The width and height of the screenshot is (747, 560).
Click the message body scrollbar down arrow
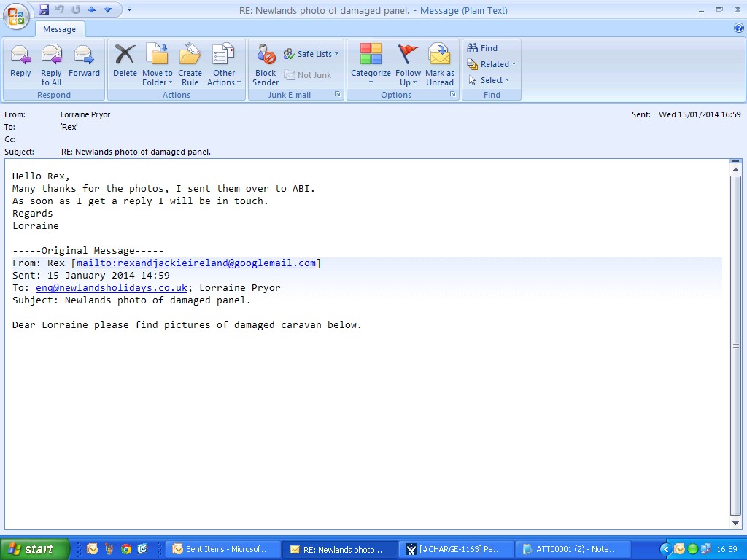pos(736,523)
